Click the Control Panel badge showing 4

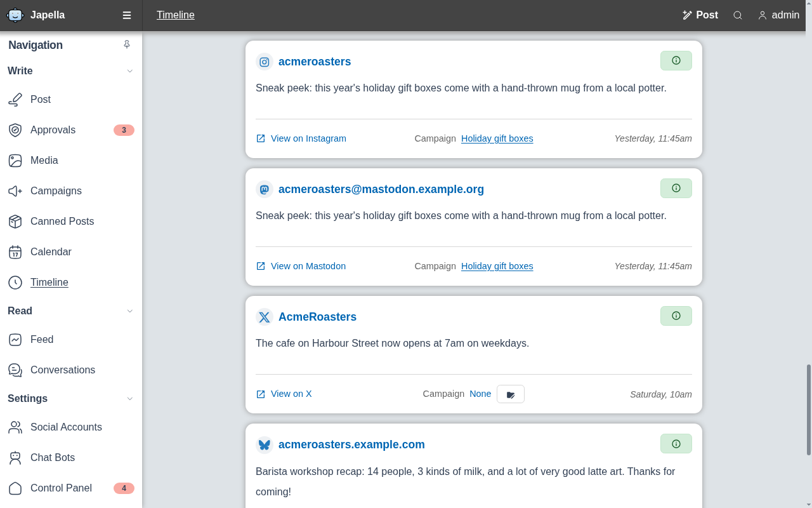124,488
